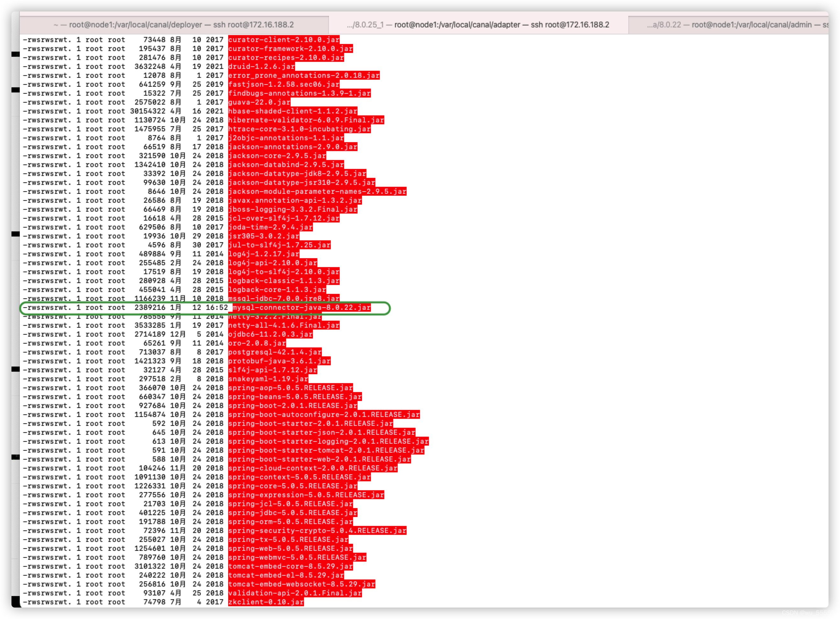Click the fastjson-1.2.58.sec06.jar filename
Viewport: 840px width, 619px height.
[284, 84]
